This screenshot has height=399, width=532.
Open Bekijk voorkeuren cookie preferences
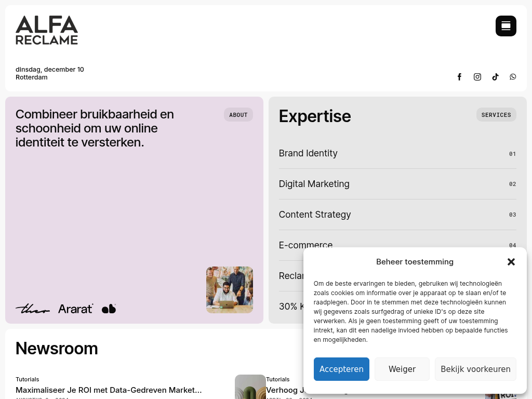pos(475,369)
